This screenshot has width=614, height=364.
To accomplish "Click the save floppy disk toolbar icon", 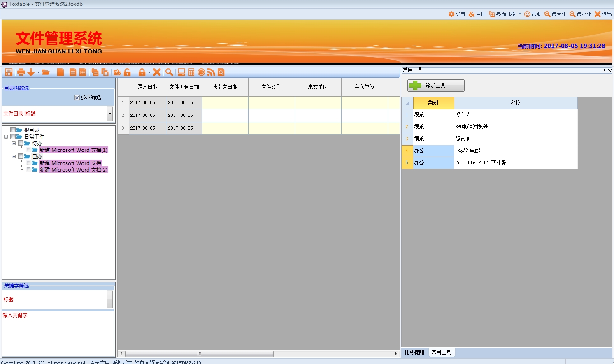I will [x=8, y=72].
